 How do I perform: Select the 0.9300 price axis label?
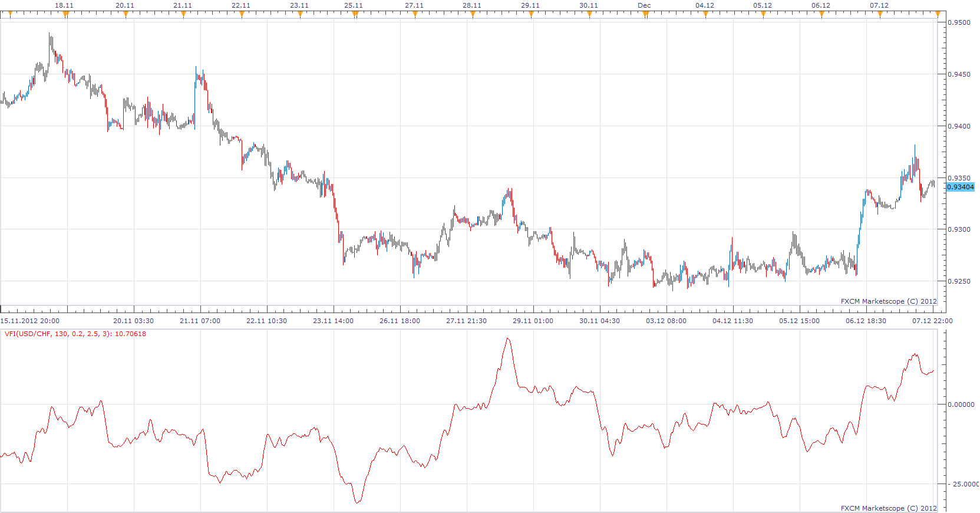(959, 229)
